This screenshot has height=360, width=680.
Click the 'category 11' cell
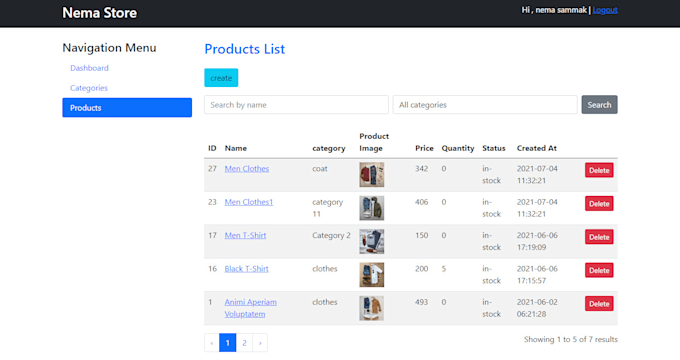tap(327, 208)
